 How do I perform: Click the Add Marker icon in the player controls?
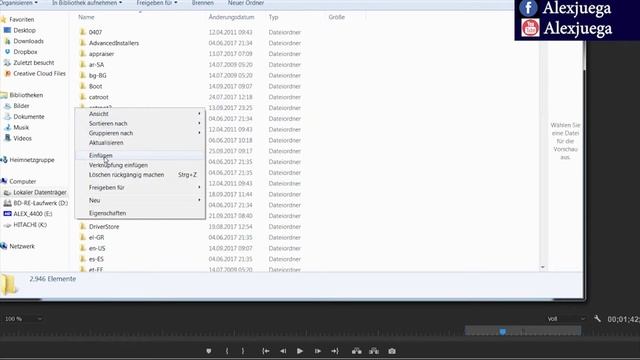tap(209, 351)
